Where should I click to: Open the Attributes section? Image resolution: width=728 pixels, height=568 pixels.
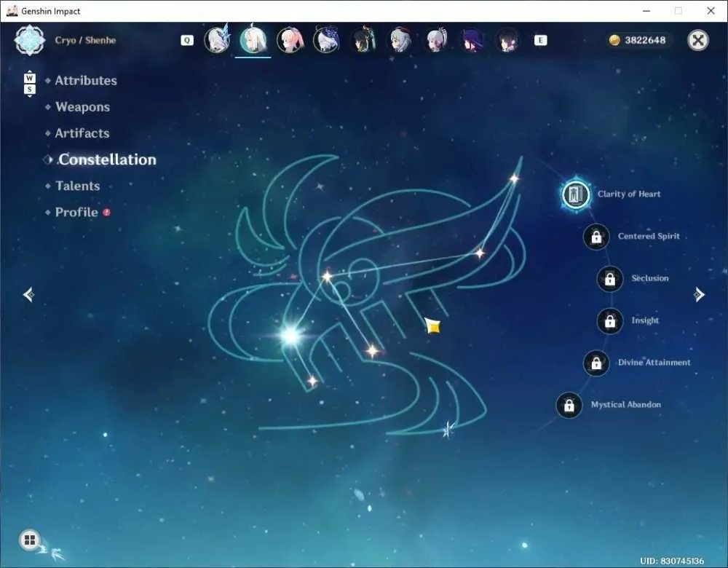tap(86, 81)
